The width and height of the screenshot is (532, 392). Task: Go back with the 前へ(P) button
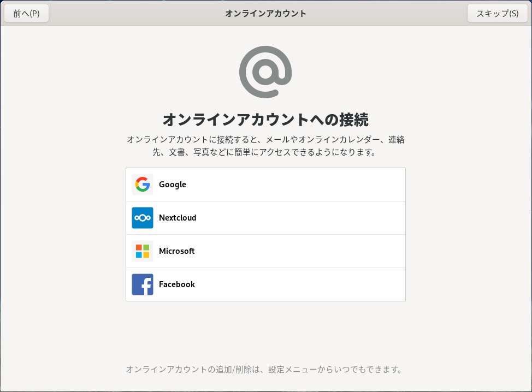click(26, 13)
